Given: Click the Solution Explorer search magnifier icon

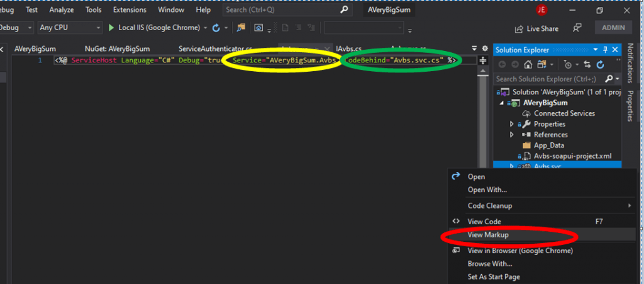Looking at the screenshot, I should click(609, 79).
